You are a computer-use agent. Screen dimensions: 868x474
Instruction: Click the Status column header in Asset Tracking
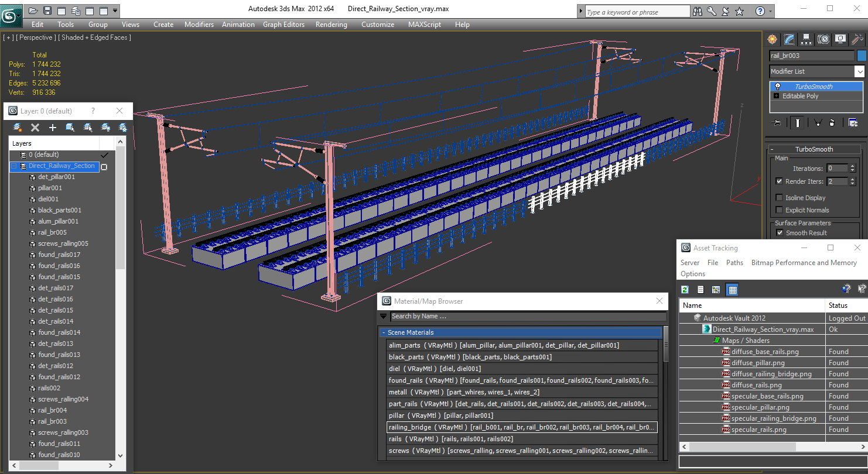846,305
